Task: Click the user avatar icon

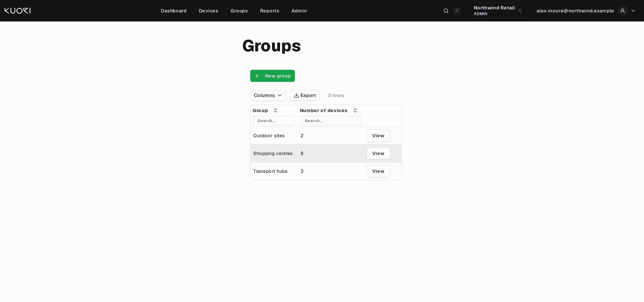Action: click(623, 11)
